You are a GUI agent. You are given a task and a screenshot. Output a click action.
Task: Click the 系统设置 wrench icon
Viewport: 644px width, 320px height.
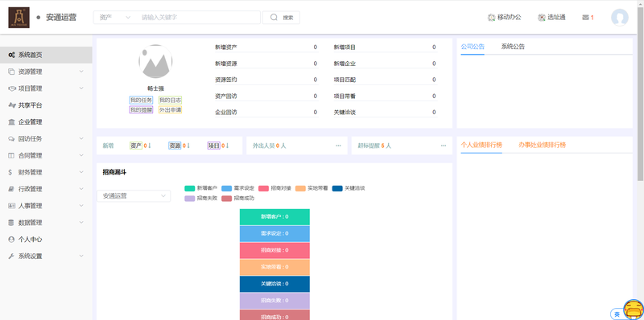pyautogui.click(x=11, y=256)
